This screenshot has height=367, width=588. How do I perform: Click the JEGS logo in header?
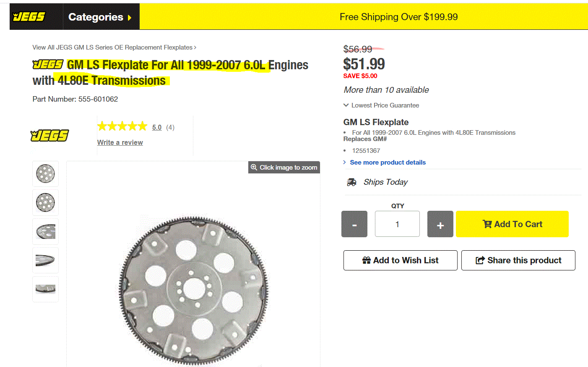pos(29,17)
